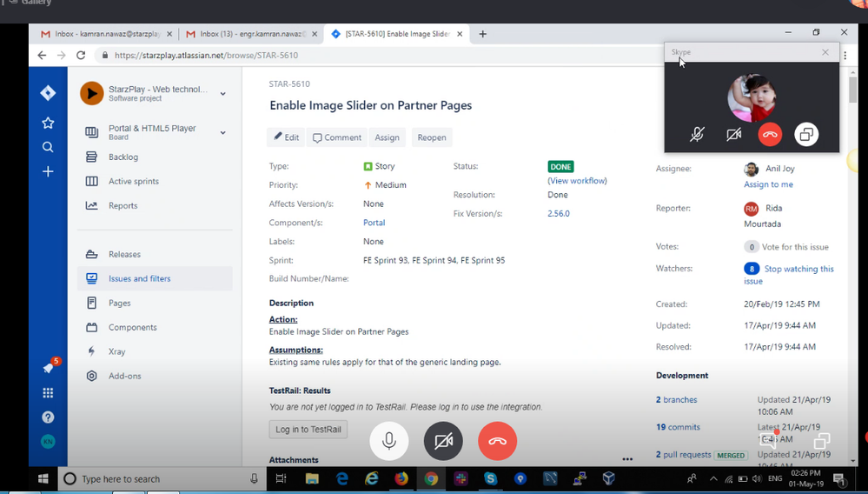Viewport: 868px width, 494px height.
Task: Click the Edit issue button
Action: tap(286, 137)
